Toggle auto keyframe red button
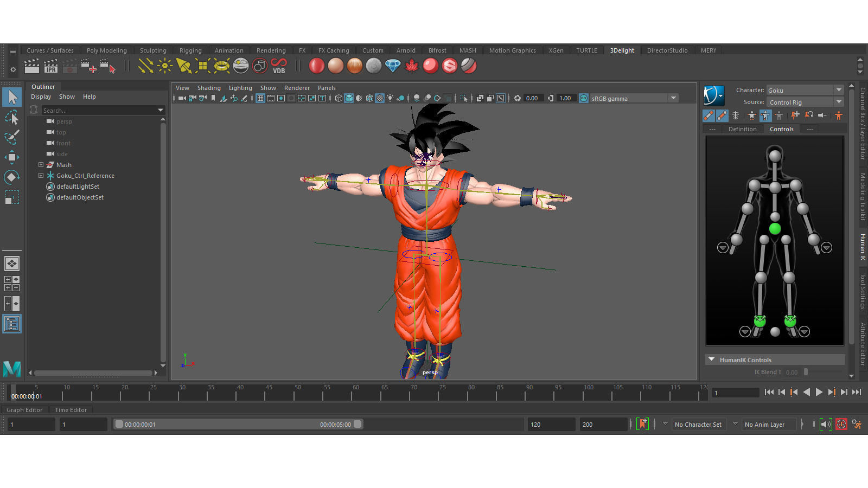Screen dimensions: 868x488 841,424
